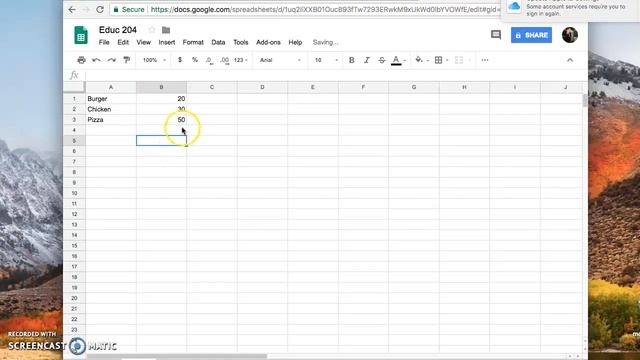Select the Pizza cell
This screenshot has height=360, width=640.
point(111,120)
